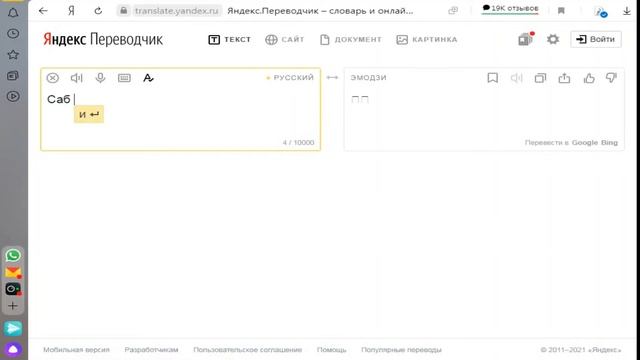
Task: Toggle spell check icon
Action: (148, 78)
